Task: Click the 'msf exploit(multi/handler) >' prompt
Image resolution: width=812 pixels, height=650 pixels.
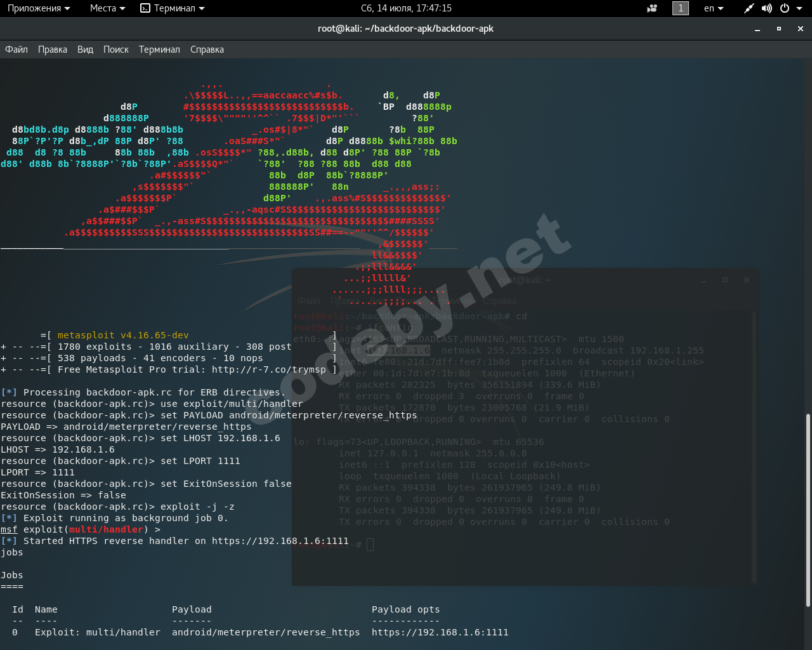Action: (81, 529)
